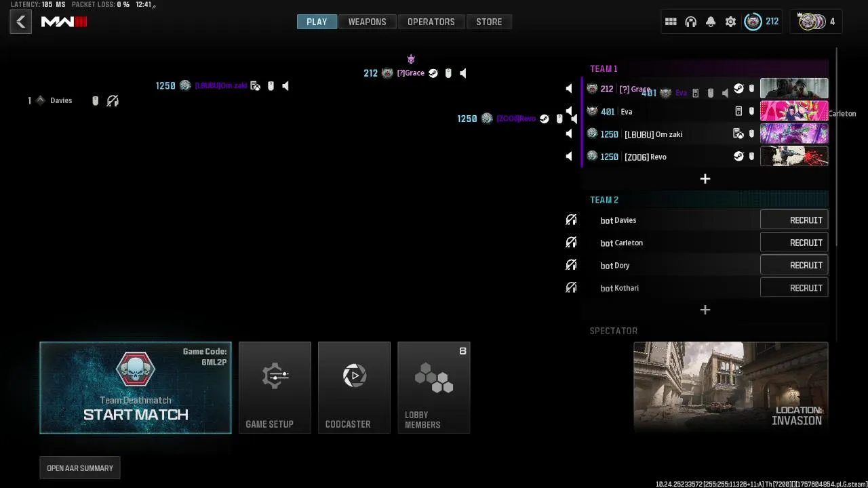
Task: Toggle muted headset for bot Davies
Action: 571,220
